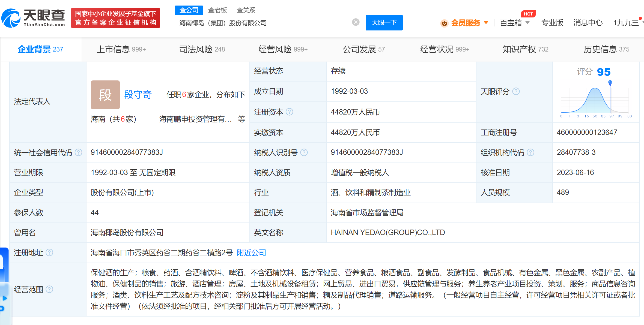Click 海南鹏申投资管理有... company link
The height and width of the screenshot is (325, 644).
tap(195, 119)
